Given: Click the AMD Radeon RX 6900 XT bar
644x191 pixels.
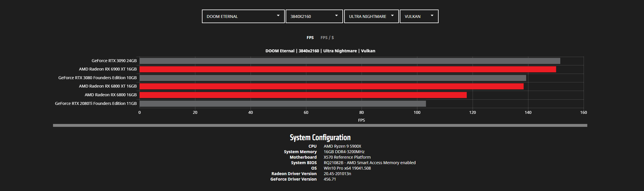Looking at the screenshot, I should [348, 69].
